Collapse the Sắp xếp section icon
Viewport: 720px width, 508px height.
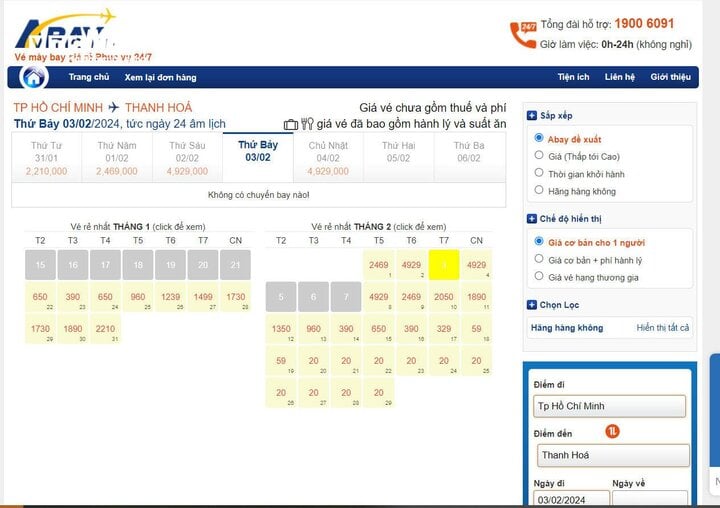point(532,116)
